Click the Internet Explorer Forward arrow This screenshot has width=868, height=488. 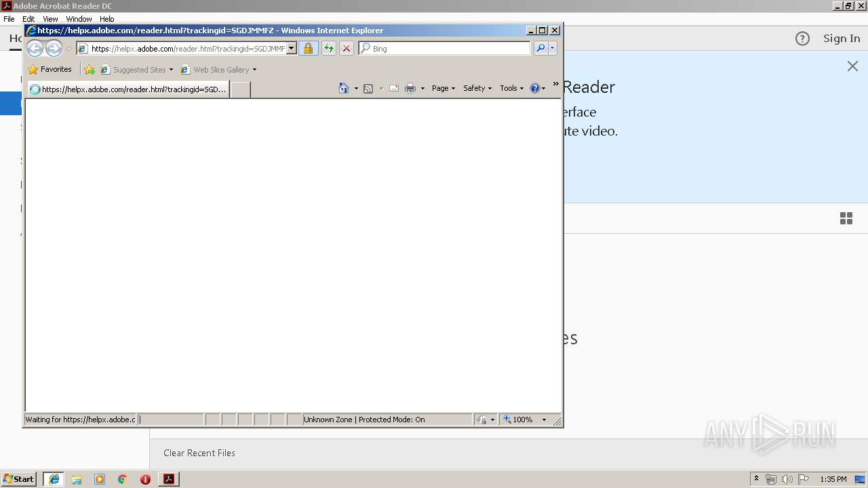[54, 48]
